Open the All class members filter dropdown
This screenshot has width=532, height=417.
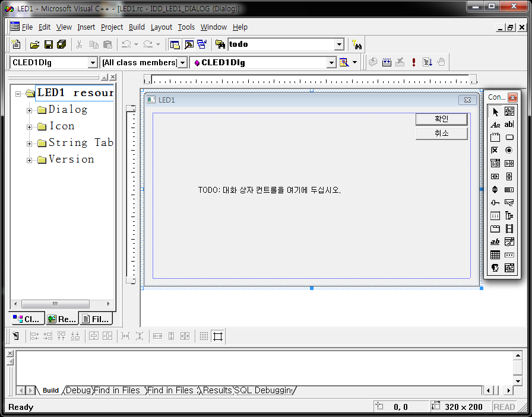182,62
